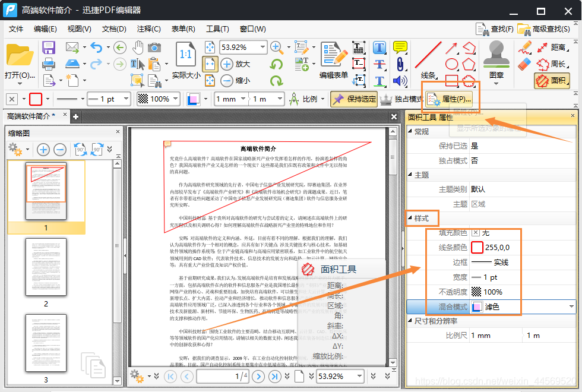Select the Cloud shape tool
Image resolution: width=582 pixels, height=392 pixels.
pyautogui.click(x=469, y=81)
